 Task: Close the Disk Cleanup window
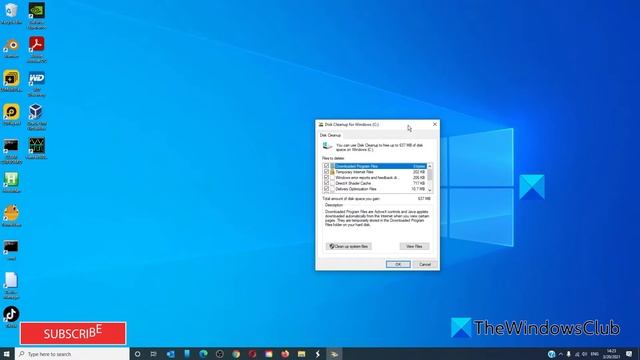point(435,124)
